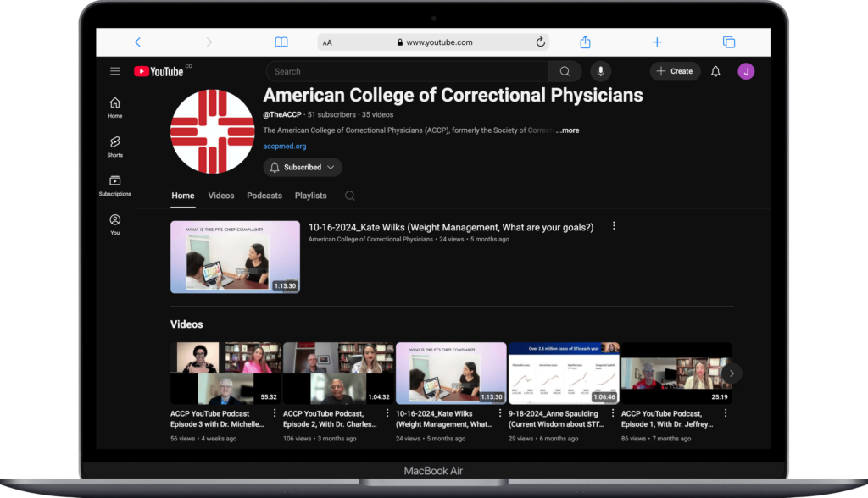Open more options for Episode 3 podcast
This screenshot has width=868, height=498.
coord(275,413)
